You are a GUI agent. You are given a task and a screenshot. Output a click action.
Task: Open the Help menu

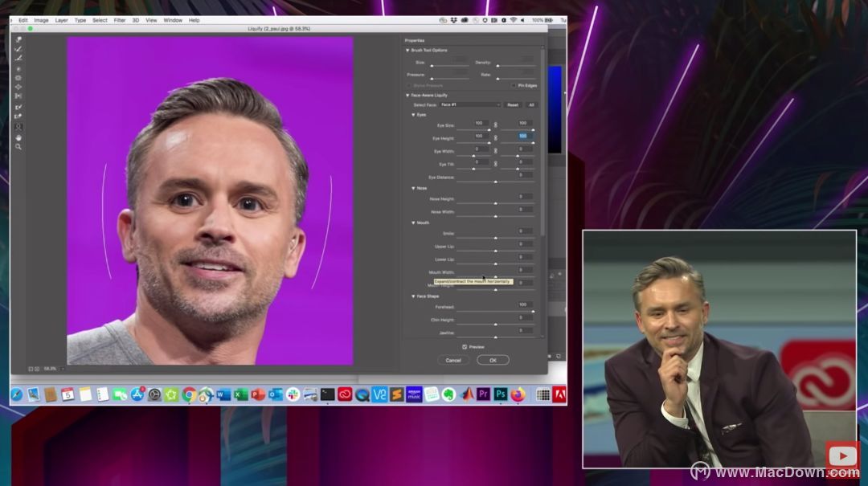[x=194, y=20]
